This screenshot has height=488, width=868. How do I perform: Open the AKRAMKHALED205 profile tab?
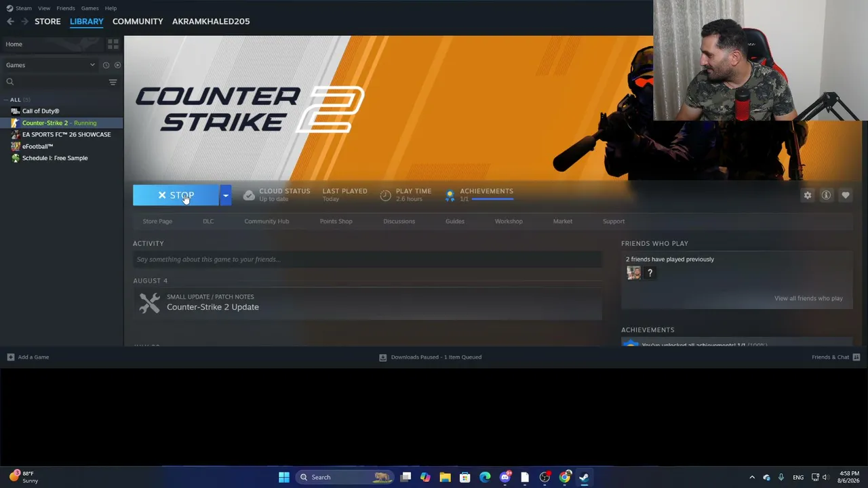click(211, 22)
